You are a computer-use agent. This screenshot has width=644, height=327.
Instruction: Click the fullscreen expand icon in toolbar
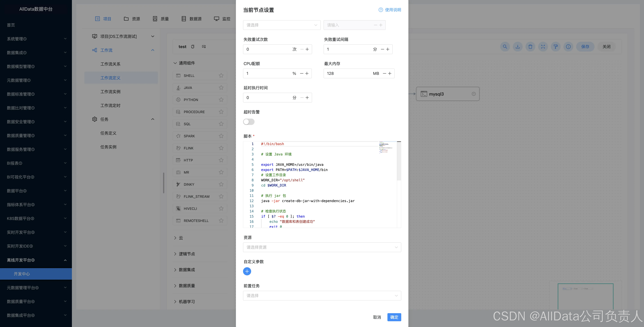[x=543, y=46]
